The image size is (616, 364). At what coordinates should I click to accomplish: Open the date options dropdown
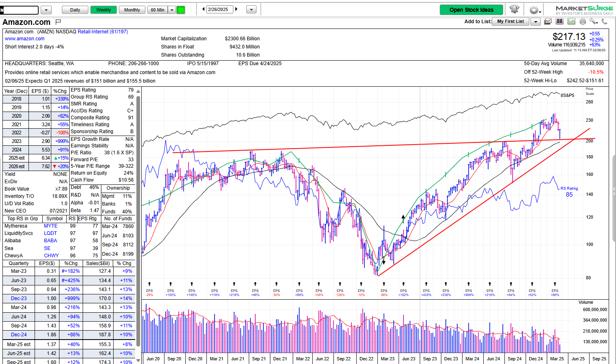(x=251, y=9)
